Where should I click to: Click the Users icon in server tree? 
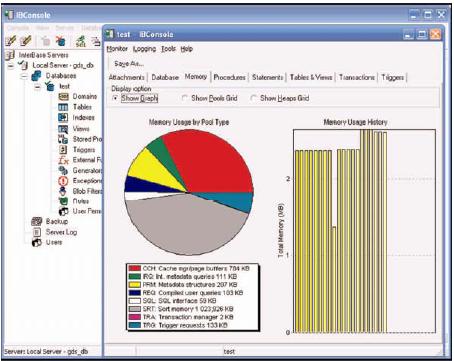pos(37,242)
